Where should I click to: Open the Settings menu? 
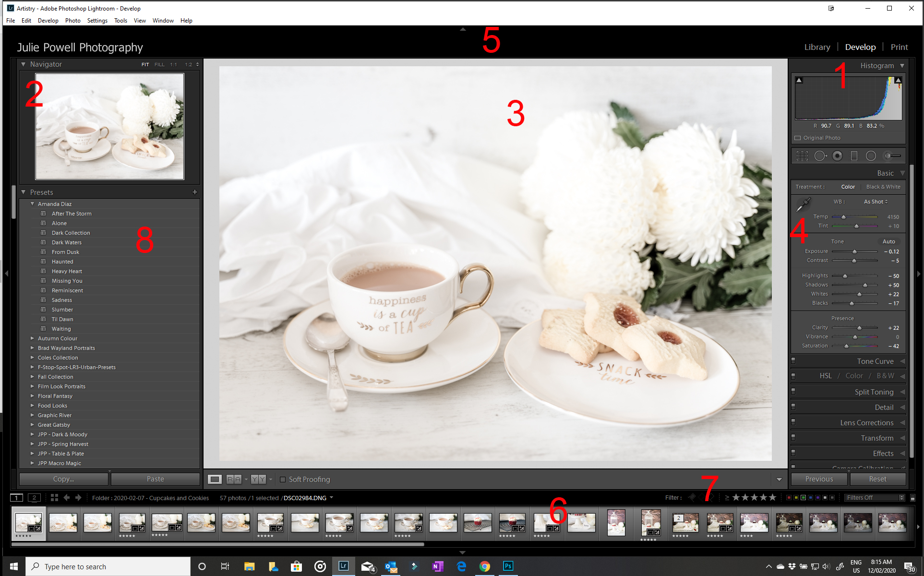(x=97, y=21)
